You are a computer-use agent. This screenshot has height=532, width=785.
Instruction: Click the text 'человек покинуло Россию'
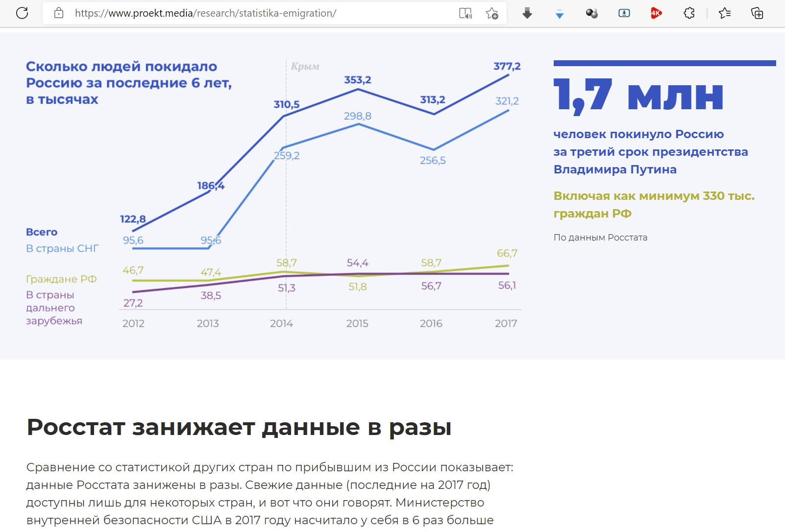pyautogui.click(x=638, y=134)
